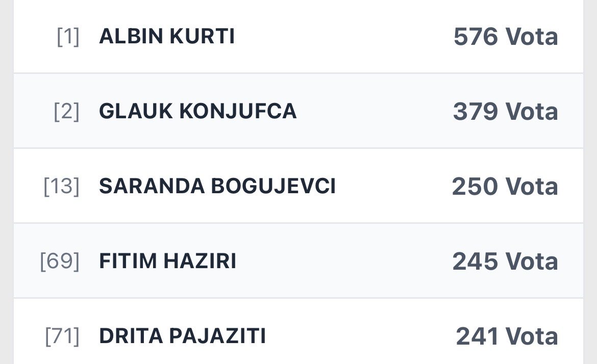Select the [71] ballot number
This screenshot has width=597, height=364.
tap(62, 337)
